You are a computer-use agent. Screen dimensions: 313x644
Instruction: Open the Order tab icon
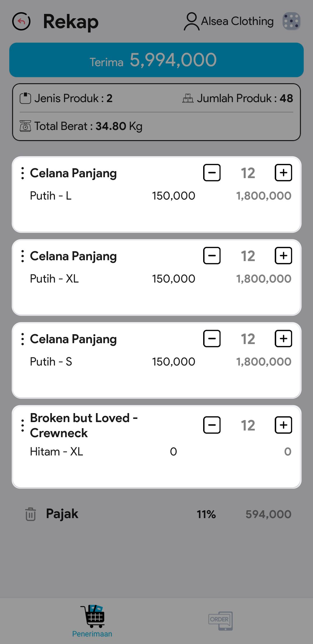pyautogui.click(x=220, y=621)
